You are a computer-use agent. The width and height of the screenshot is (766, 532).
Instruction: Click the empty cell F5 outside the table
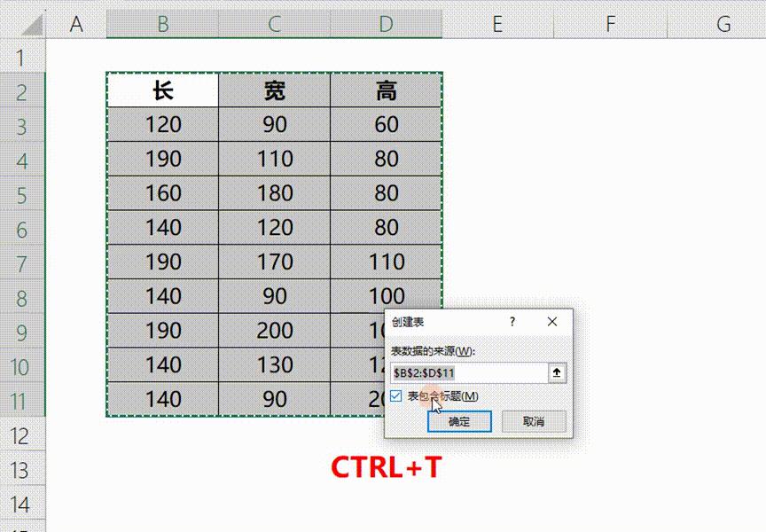(x=609, y=193)
